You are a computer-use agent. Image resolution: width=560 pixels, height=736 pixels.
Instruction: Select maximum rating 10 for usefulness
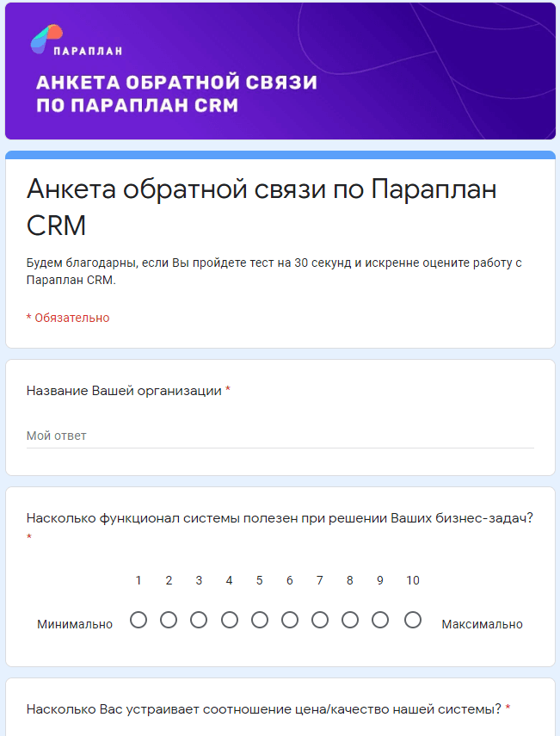[x=413, y=620]
